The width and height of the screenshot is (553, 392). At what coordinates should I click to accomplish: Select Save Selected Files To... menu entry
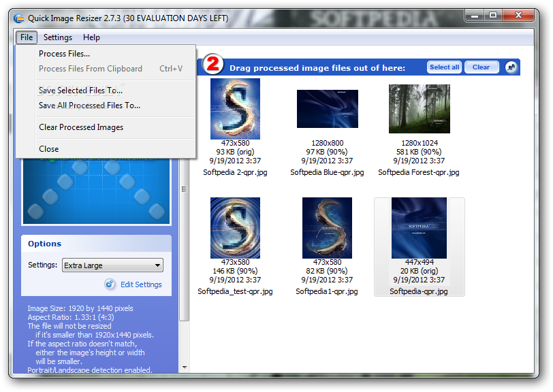[x=80, y=91]
